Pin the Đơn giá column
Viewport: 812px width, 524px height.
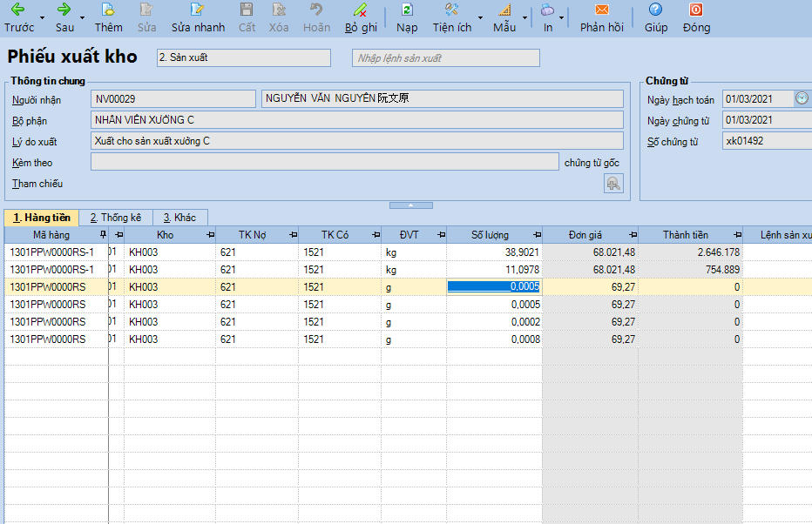pos(633,235)
